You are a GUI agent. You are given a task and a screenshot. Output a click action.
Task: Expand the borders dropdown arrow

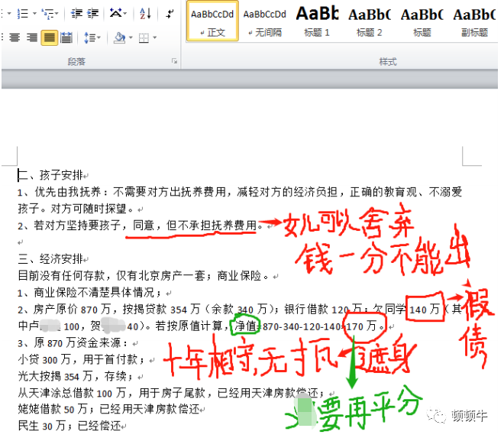point(154,38)
